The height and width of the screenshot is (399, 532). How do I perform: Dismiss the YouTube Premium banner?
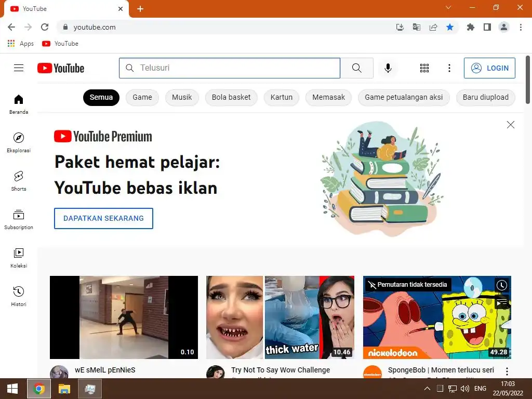[510, 125]
